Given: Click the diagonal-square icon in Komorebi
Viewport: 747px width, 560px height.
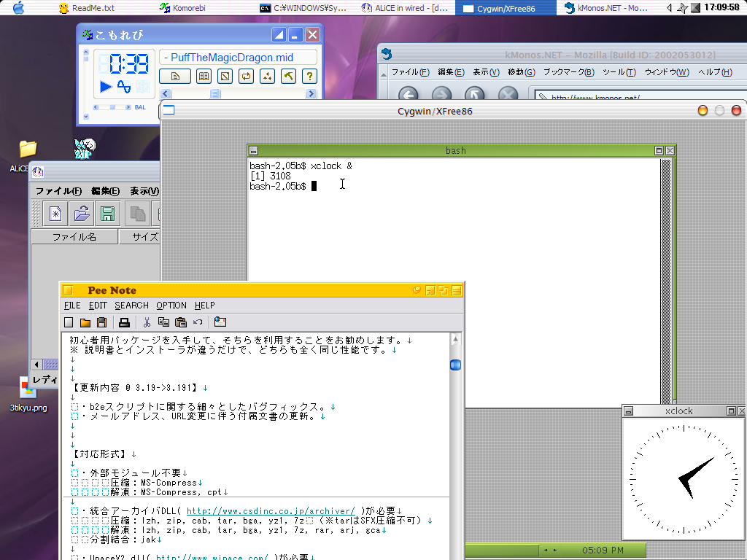Looking at the screenshot, I should [x=225, y=76].
